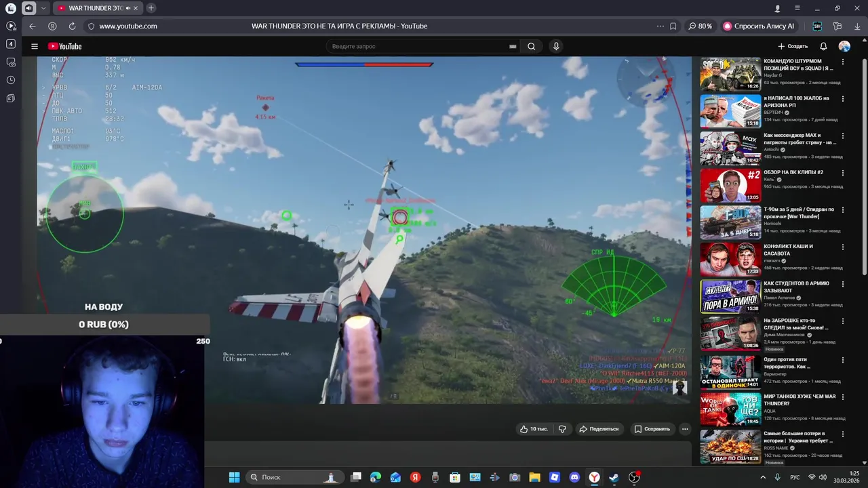Open 'Т-90м за 5 дней' video title
The width and height of the screenshot is (868, 488).
[800, 213]
